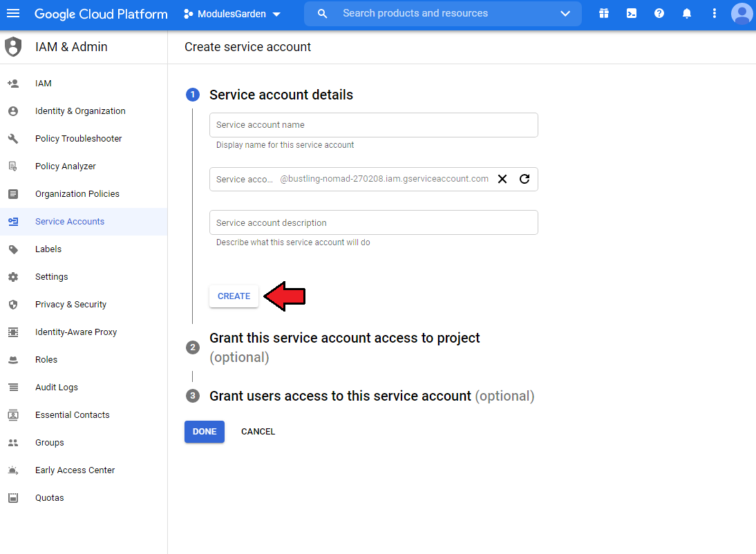Screen dimensions: 756x554
Task: Focus the Service account name field
Action: (x=374, y=125)
